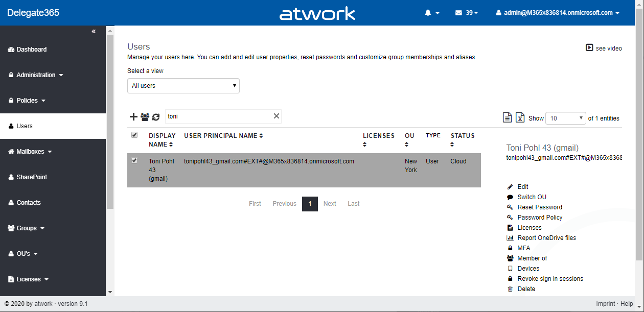Viewport: 644px width, 312px height.
Task: Clear the search box with X icon
Action: (x=277, y=116)
